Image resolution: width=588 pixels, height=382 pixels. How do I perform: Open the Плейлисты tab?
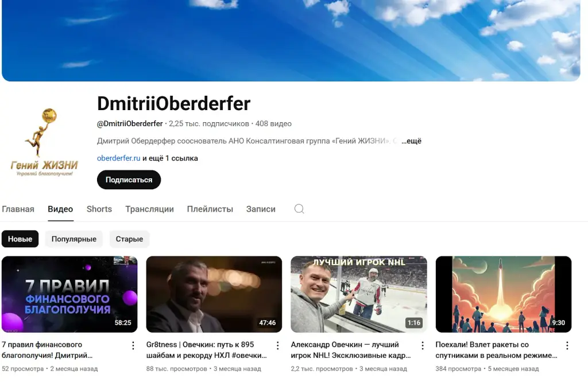tap(210, 209)
